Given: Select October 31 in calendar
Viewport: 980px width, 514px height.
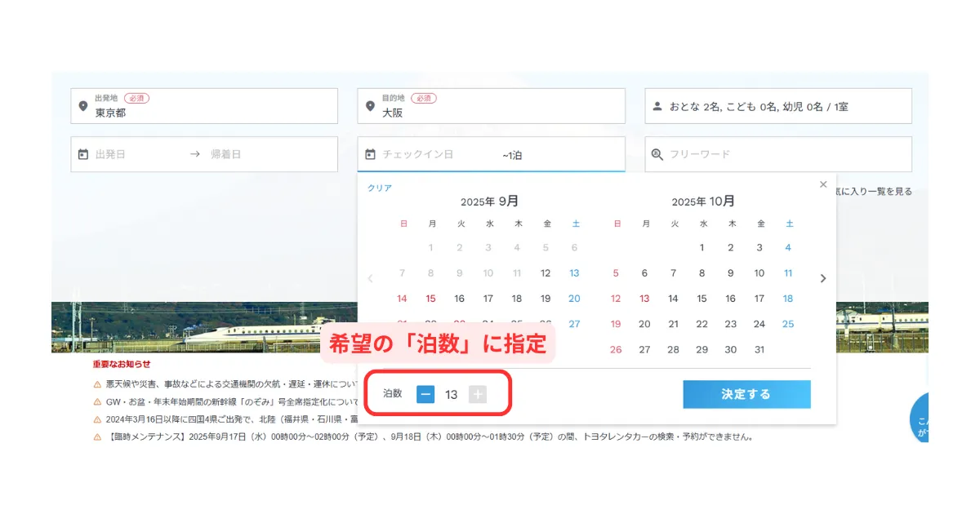Looking at the screenshot, I should pyautogui.click(x=759, y=349).
